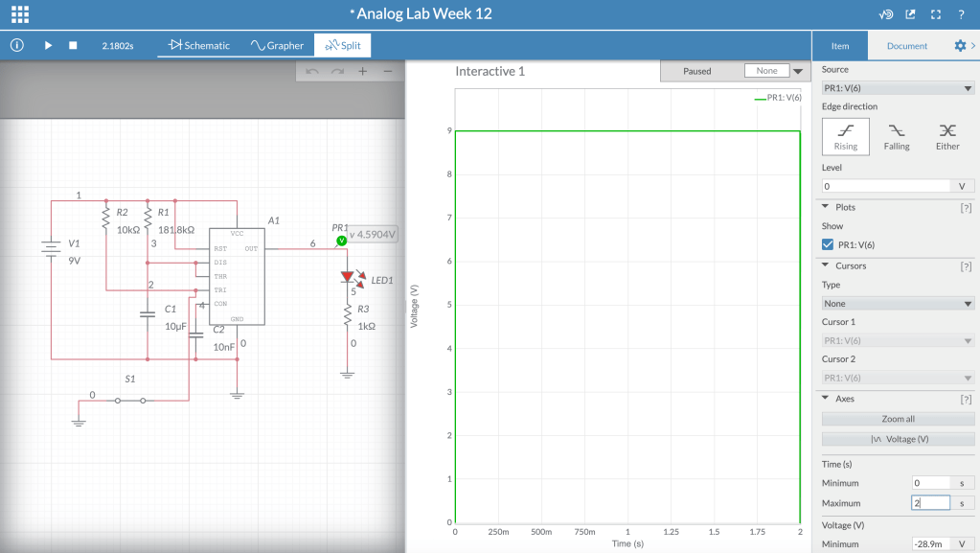The width and height of the screenshot is (980, 553).
Task: Switch to the Grapher view tab
Action: coord(277,45)
